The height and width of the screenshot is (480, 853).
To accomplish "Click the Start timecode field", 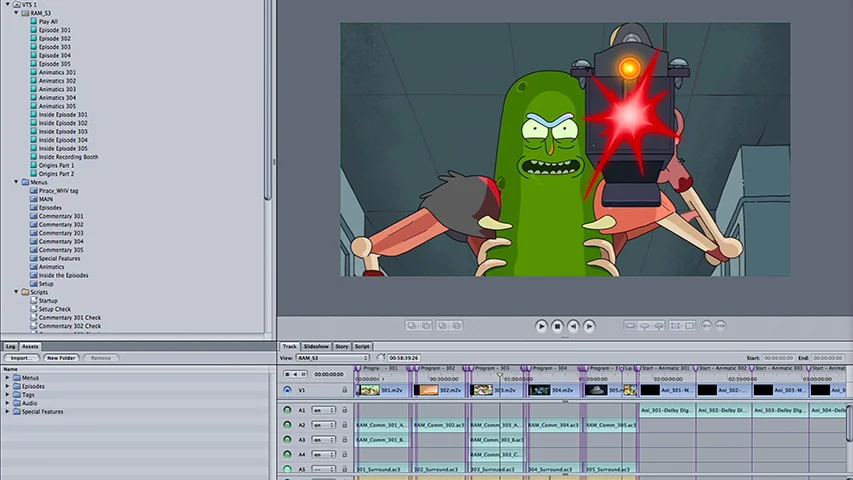I will pyautogui.click(x=778, y=358).
